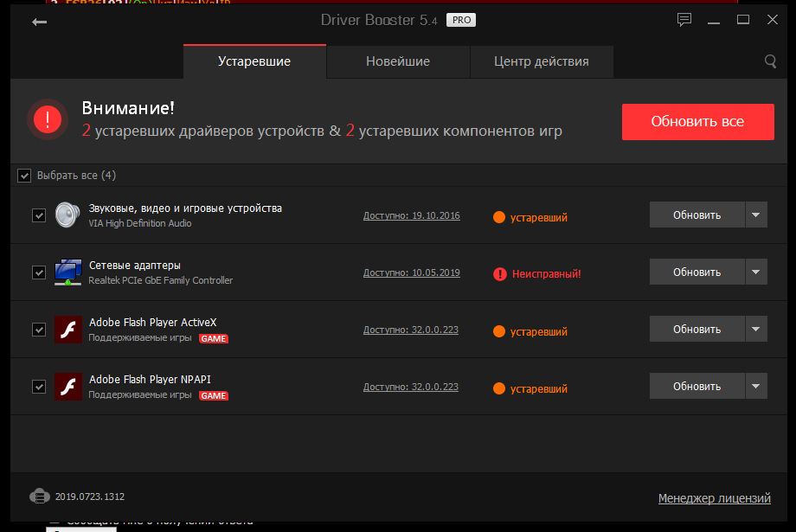Open the feedback chat icon
The image size is (796, 532).
click(x=684, y=20)
